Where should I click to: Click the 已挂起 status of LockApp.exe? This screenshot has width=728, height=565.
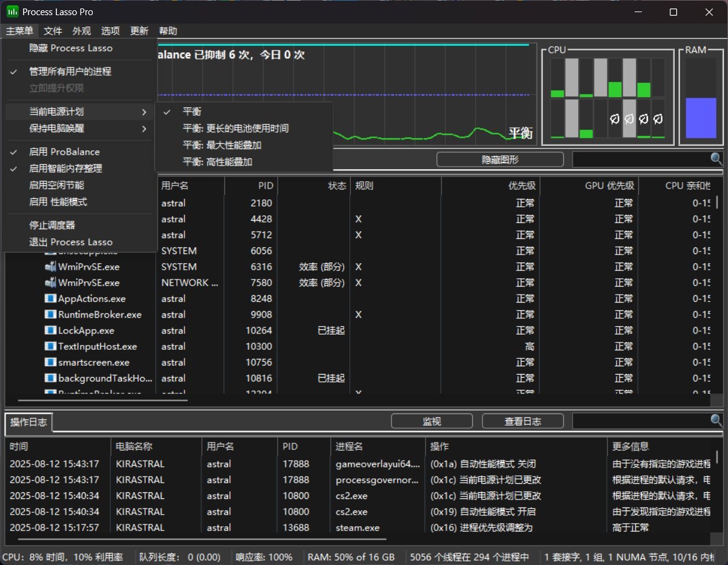[331, 330]
